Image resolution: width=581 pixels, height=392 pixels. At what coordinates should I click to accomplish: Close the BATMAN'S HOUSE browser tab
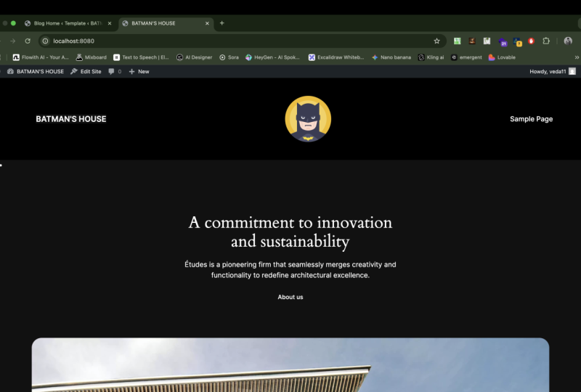pos(207,23)
